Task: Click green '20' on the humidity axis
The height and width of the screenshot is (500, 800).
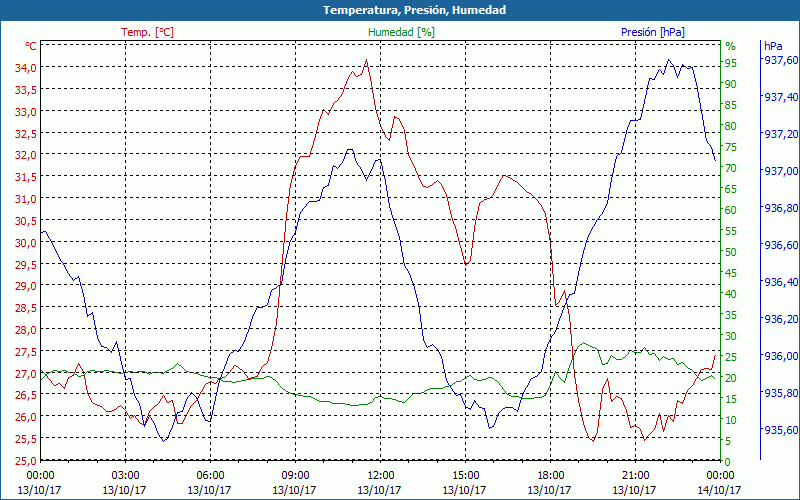Action: click(x=731, y=378)
